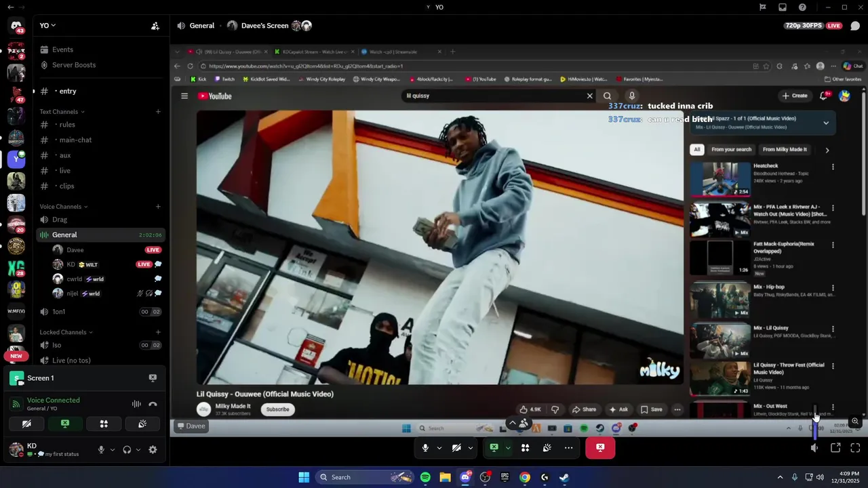Go back using the title bar arrow
The height and width of the screenshot is (488, 868).
(10, 7)
